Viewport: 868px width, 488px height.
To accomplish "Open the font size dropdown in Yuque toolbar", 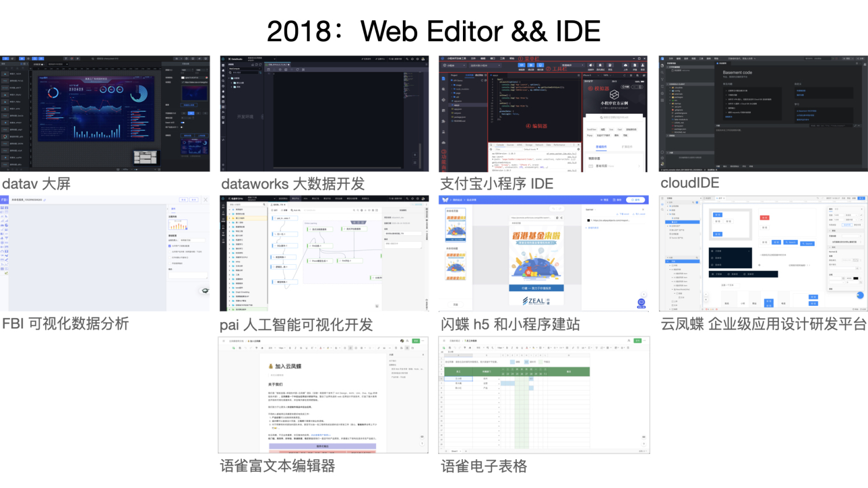I will [x=281, y=348].
